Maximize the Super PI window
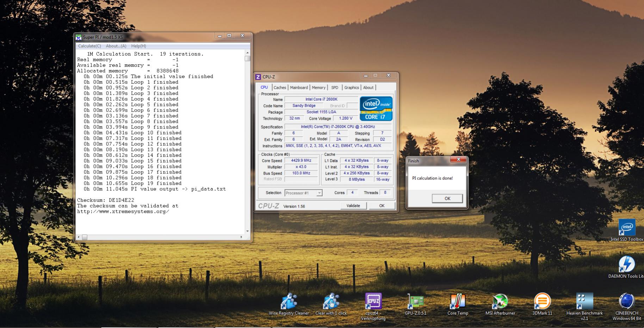This screenshot has width=644, height=328. coord(229,36)
